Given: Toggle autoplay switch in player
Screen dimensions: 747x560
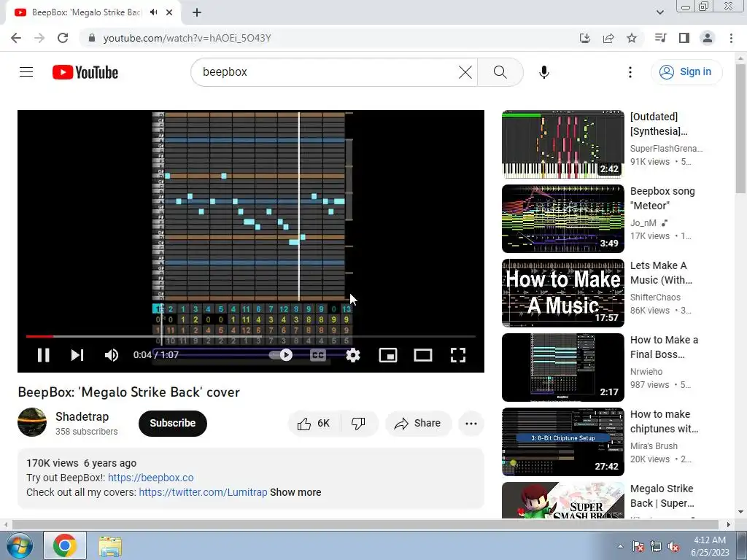Looking at the screenshot, I should (281, 355).
